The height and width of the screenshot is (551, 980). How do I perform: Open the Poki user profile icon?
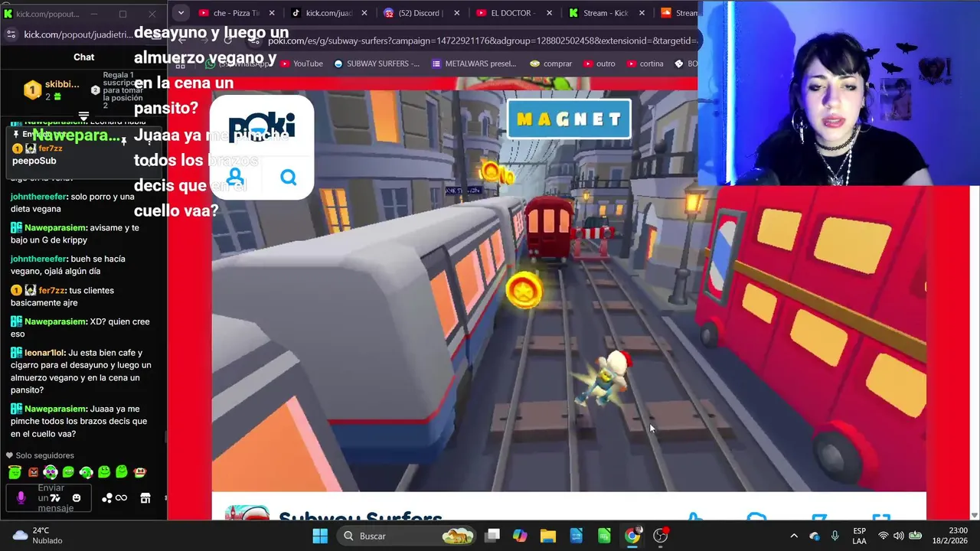(235, 178)
